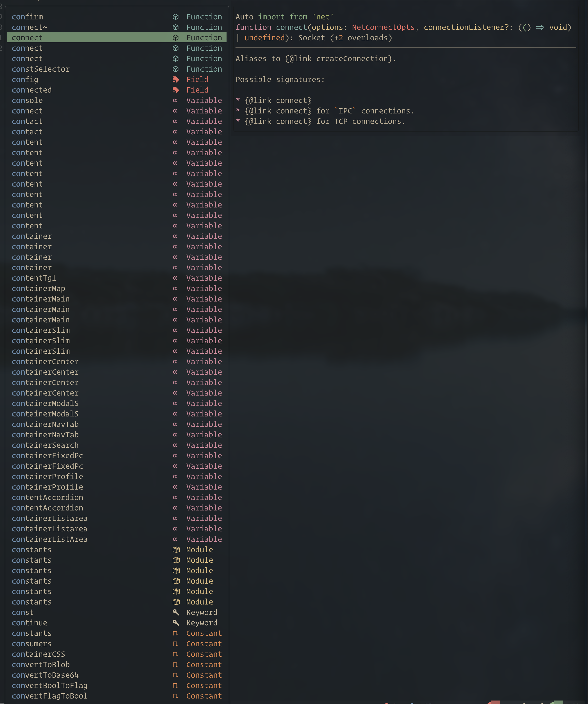The height and width of the screenshot is (704, 588).
Task: Click the Field wrench icon next to config
Action: (x=175, y=79)
